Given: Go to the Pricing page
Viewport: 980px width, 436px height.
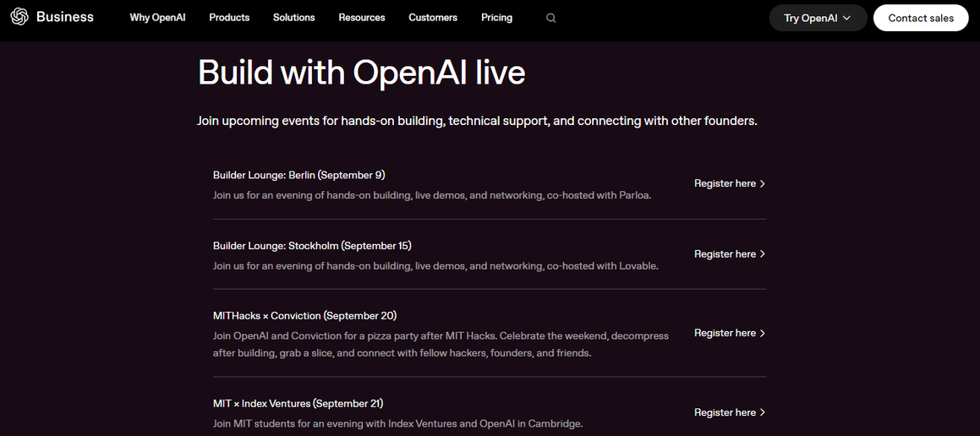Looking at the screenshot, I should [497, 18].
